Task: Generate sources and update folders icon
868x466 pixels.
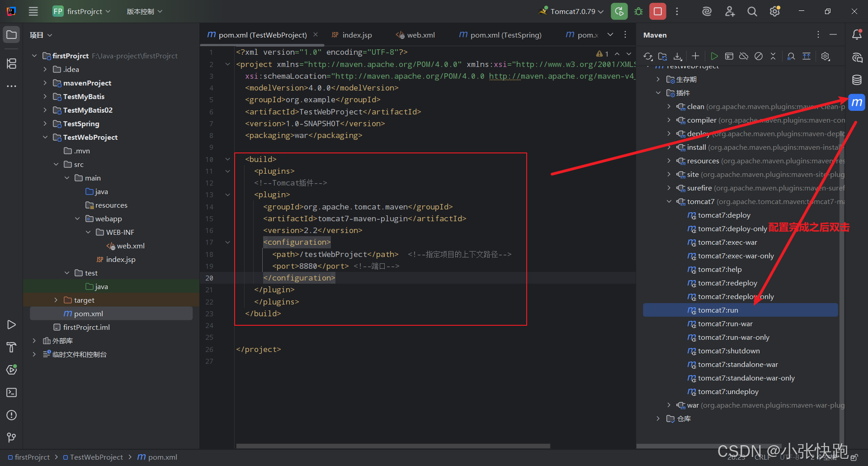Action: coord(663,56)
